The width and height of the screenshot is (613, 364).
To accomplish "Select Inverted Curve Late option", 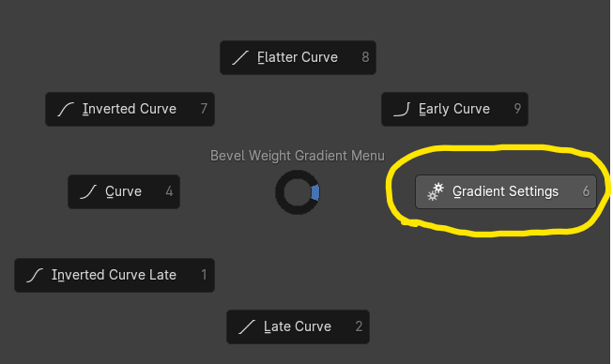I will coord(115,275).
